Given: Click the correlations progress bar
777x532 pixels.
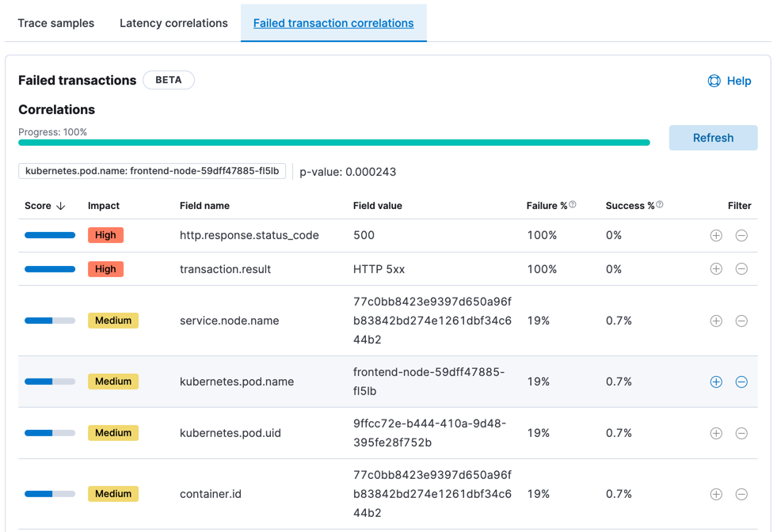Looking at the screenshot, I should (x=334, y=142).
